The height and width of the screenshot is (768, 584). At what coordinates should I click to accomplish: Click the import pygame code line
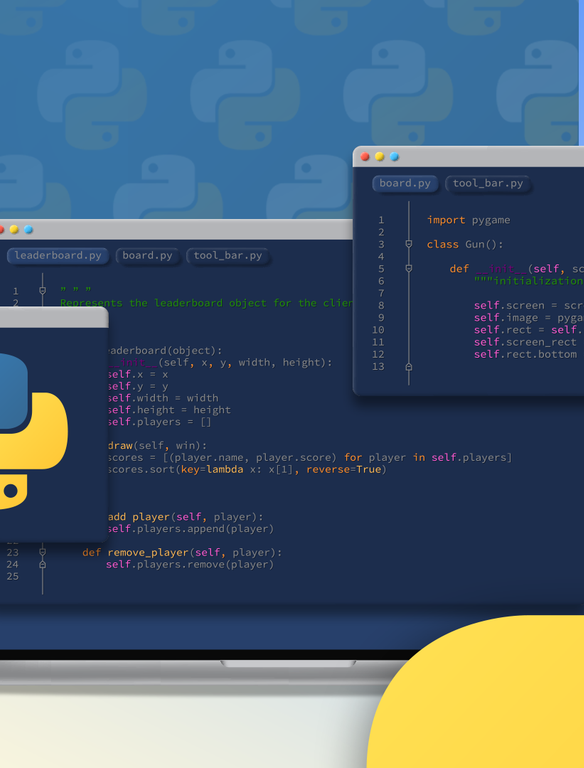(x=468, y=220)
